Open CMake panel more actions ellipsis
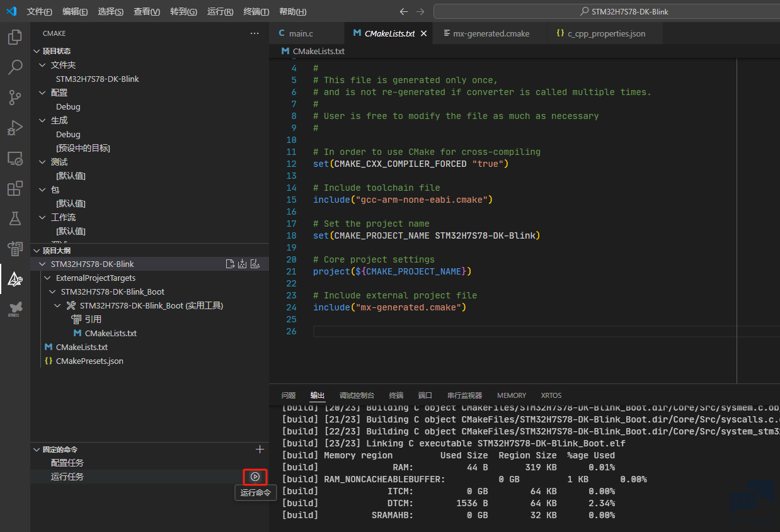This screenshot has width=780, height=532. pyautogui.click(x=255, y=33)
